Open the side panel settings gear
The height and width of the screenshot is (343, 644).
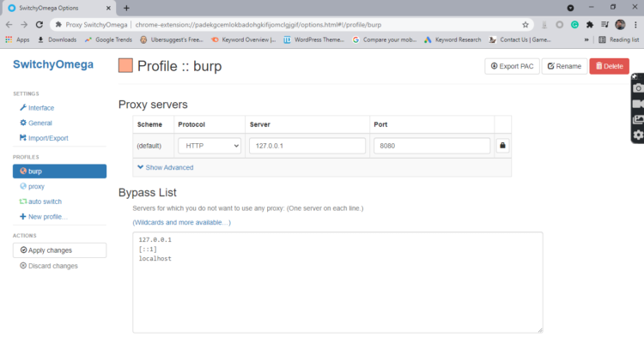point(638,135)
